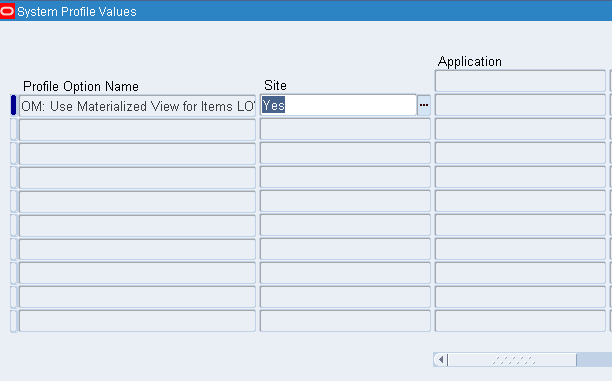The height and width of the screenshot is (381, 612).
Task: Click the fifth row Site field
Action: [345, 201]
